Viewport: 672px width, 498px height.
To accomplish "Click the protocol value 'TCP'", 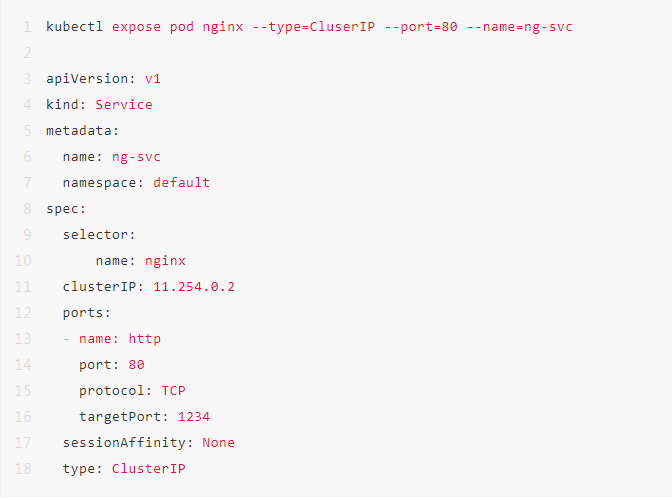I will (173, 390).
